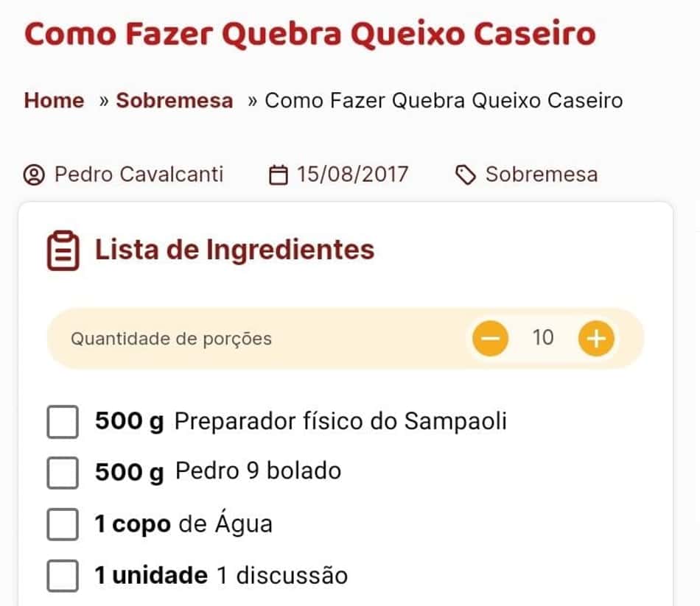The image size is (700, 606).
Task: Open Sobremesa breadcrumb category link
Action: click(175, 100)
